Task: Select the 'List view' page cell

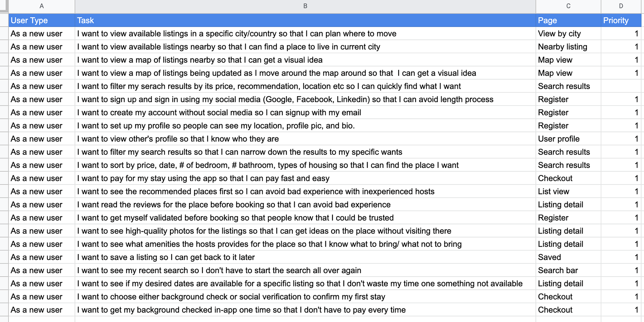Action: pos(568,191)
